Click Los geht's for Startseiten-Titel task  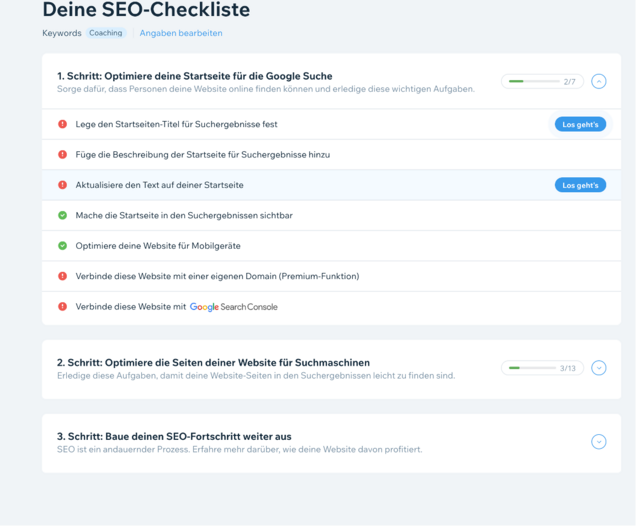(580, 125)
